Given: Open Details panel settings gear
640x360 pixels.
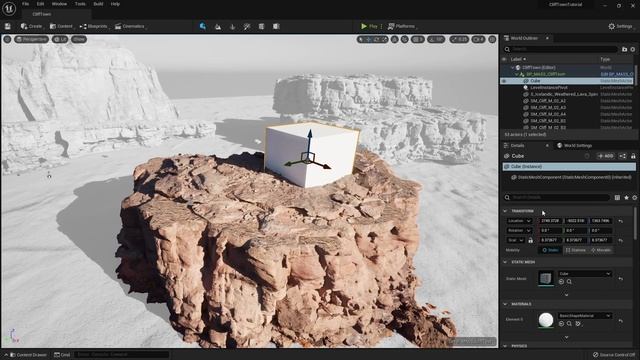Looking at the screenshot, I should click(x=634, y=198).
